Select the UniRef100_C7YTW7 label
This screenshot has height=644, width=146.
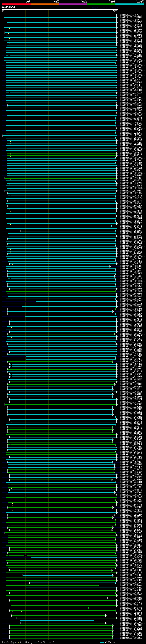131,384
